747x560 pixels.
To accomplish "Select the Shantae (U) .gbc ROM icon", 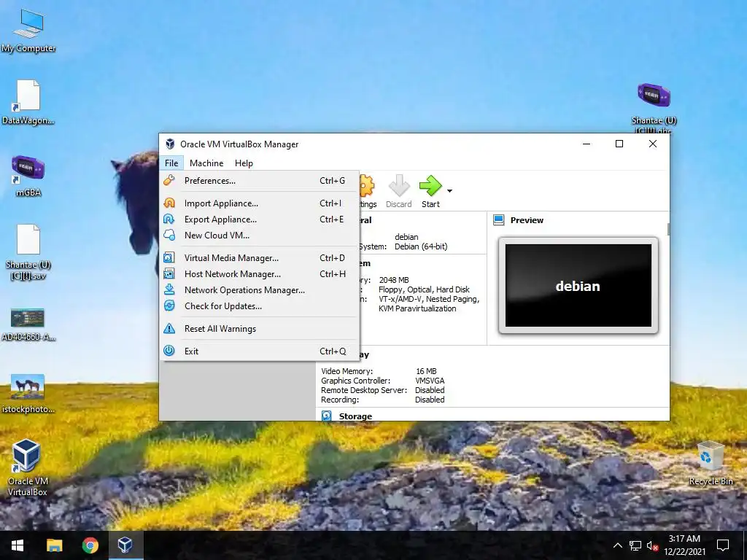I will coord(654,108).
